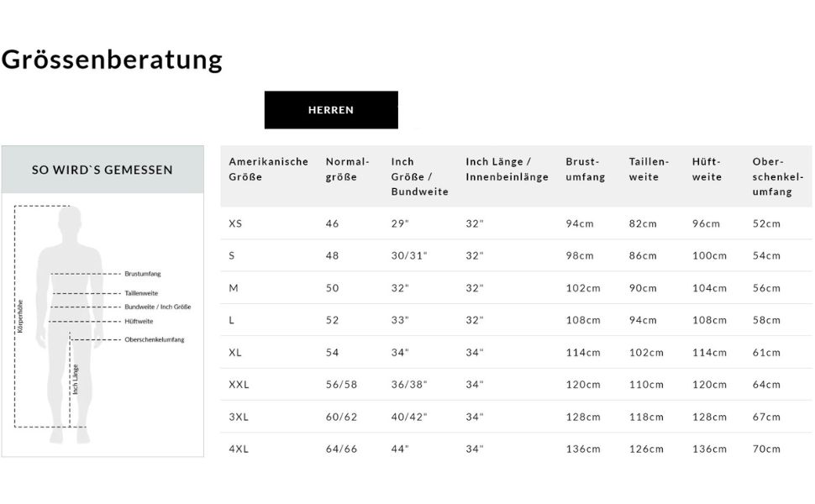Click the Amerikanische Größe column header
Viewport: 815px width, 504px height.
click(x=268, y=169)
